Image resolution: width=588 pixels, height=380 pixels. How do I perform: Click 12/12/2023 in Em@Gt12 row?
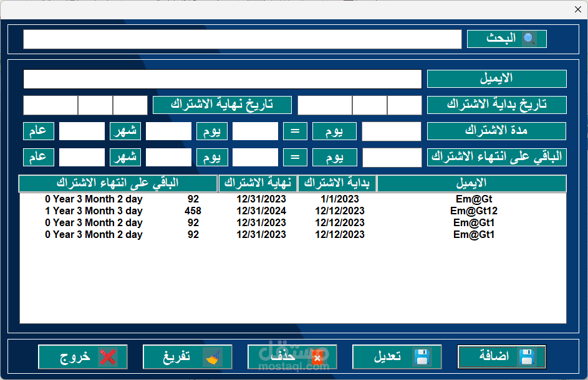click(340, 211)
